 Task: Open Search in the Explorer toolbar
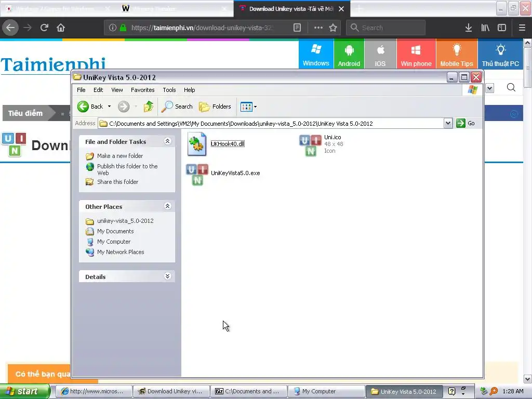click(177, 107)
